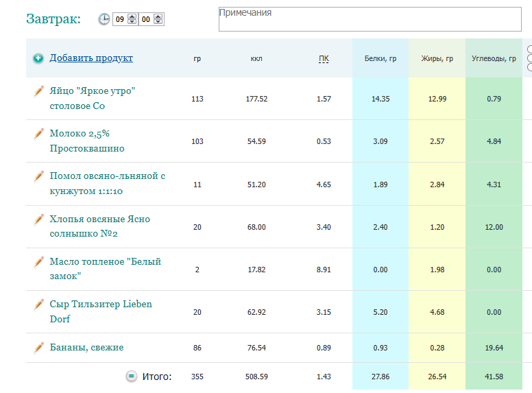Click the ПК column header abbreviation
Screen dimensions: 532x393
pos(324,59)
